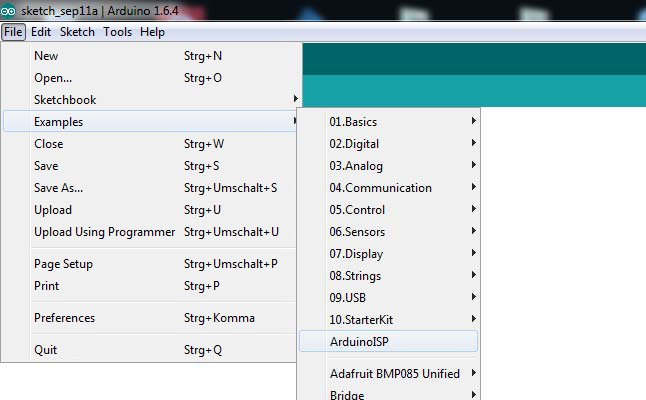Select Upload Using Programmer

coord(150,232)
